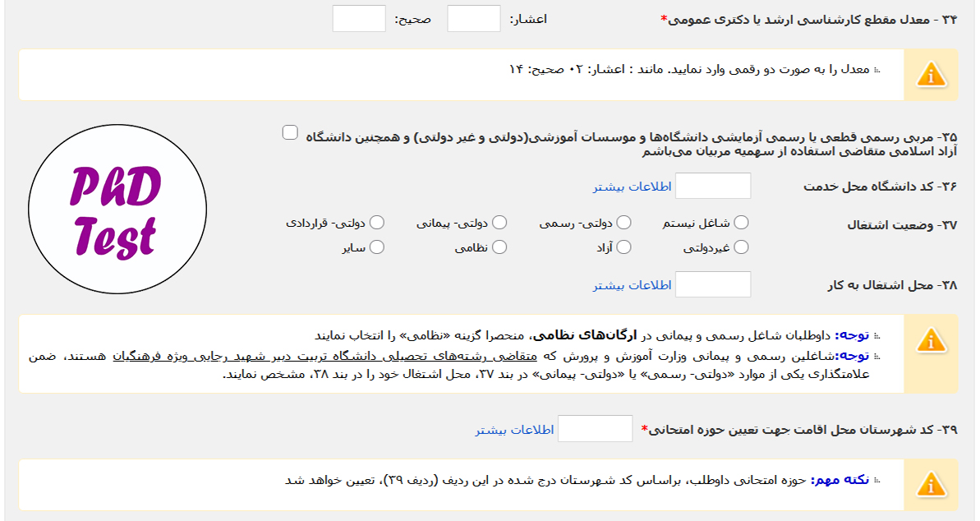Viewport: 980px width, 521px height.
Task: Select the دولتی- قراردادی employment option
Action: pos(377,223)
